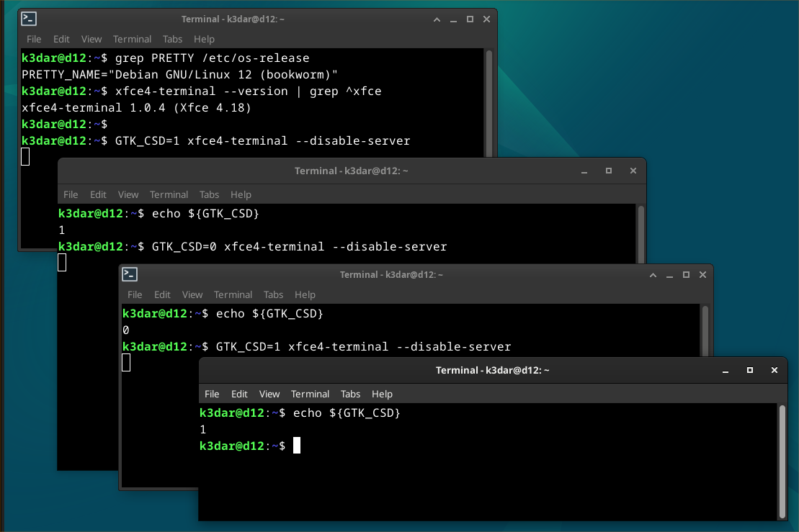Click the command 'xfce4-terminal --version | grep ^xfce'

(248, 91)
